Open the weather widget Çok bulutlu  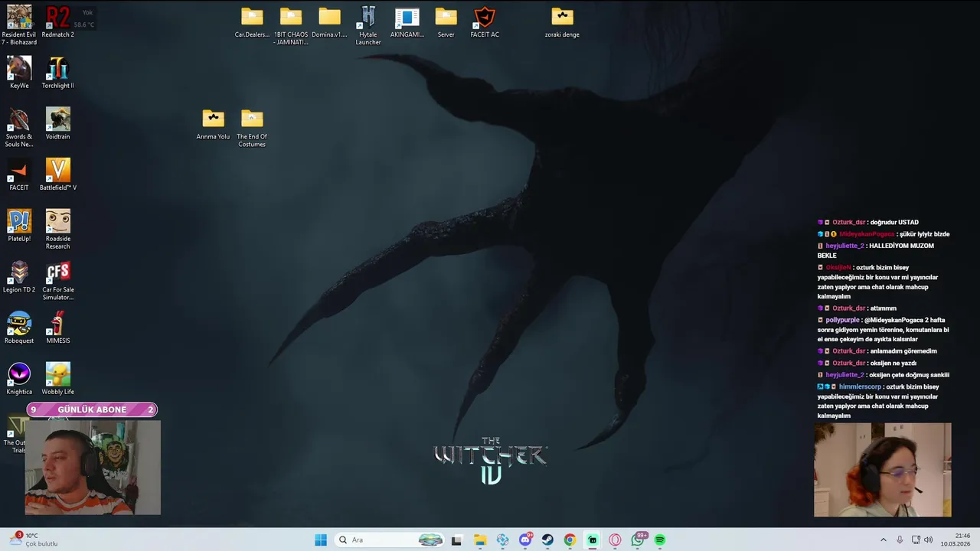click(x=34, y=540)
